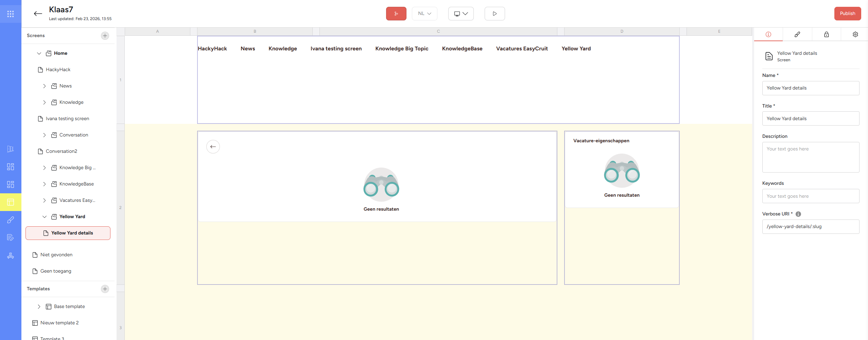This screenshot has height=340, width=868.
Task: Start preview with the play button
Action: pos(494,14)
